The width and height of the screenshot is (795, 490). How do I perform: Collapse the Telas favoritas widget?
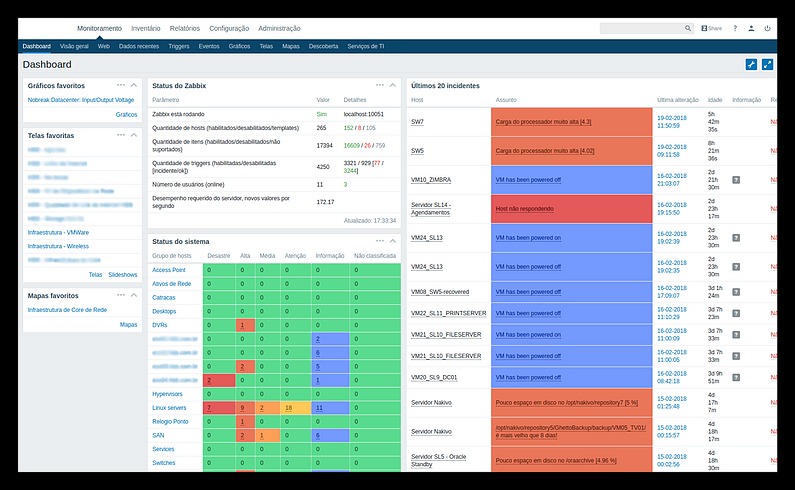pos(135,134)
